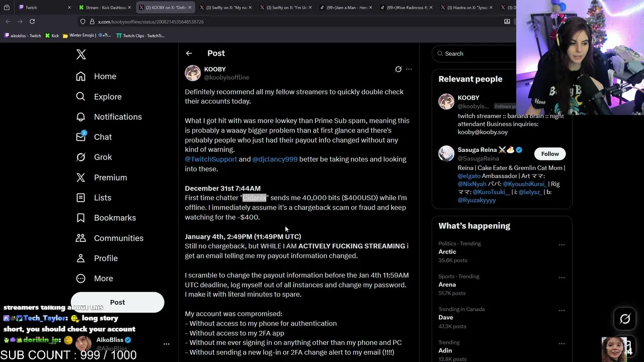Open the Kick bookmark
Viewport: 644px width, 362px height.
[52, 36]
